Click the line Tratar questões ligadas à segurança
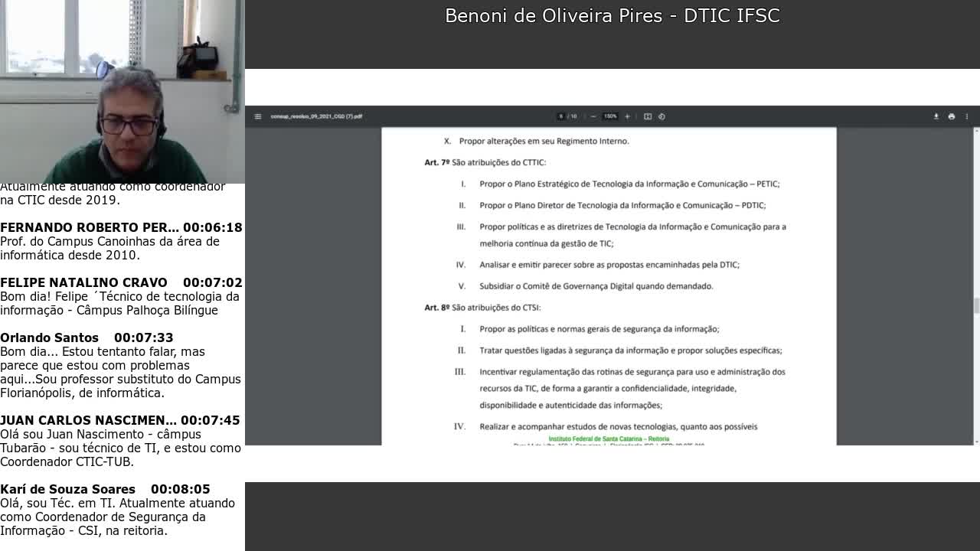This screenshot has height=551, width=980. click(631, 350)
